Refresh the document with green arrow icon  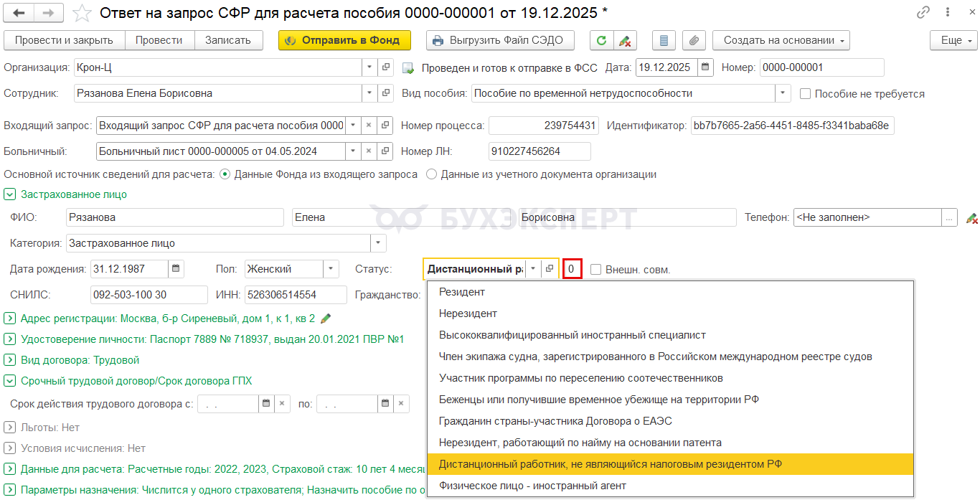[601, 40]
